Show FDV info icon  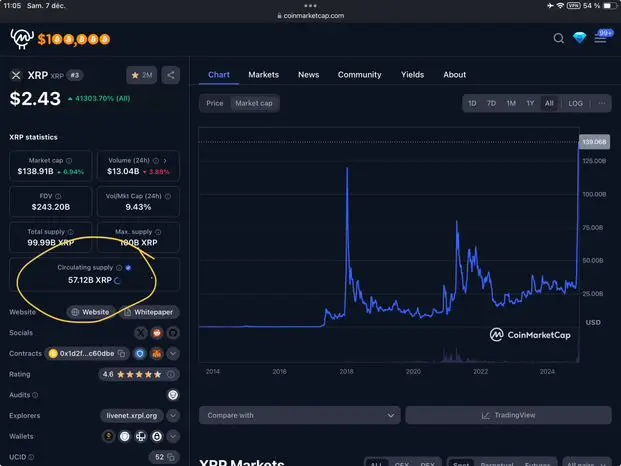(58, 196)
